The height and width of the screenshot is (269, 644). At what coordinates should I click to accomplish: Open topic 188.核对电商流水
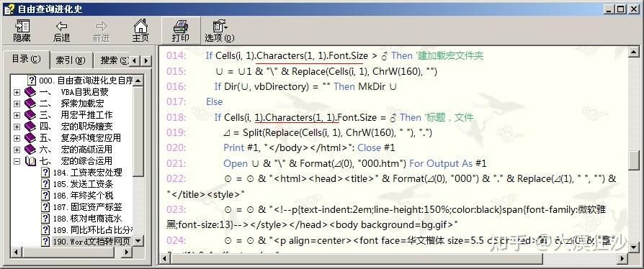click(87, 219)
